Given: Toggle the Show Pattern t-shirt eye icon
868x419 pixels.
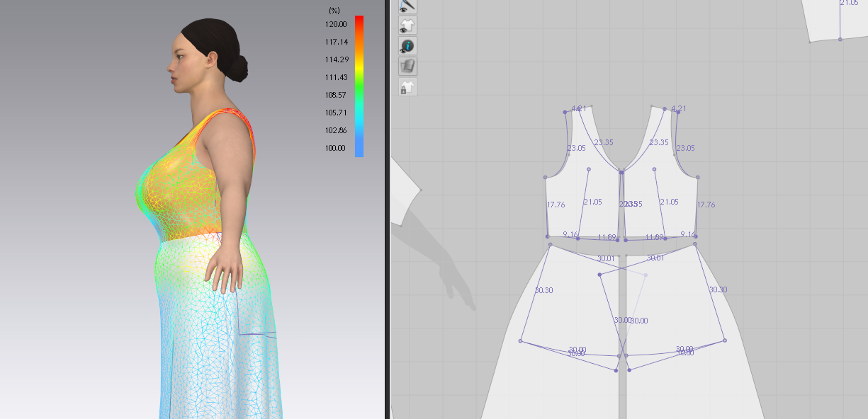Looking at the screenshot, I should click(x=407, y=25).
